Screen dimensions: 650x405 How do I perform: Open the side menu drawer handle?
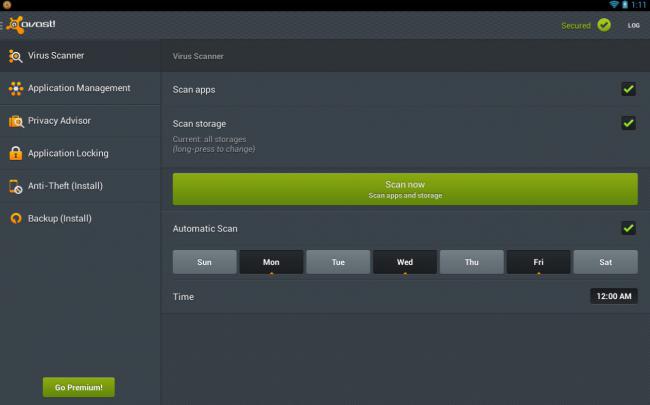[2, 25]
